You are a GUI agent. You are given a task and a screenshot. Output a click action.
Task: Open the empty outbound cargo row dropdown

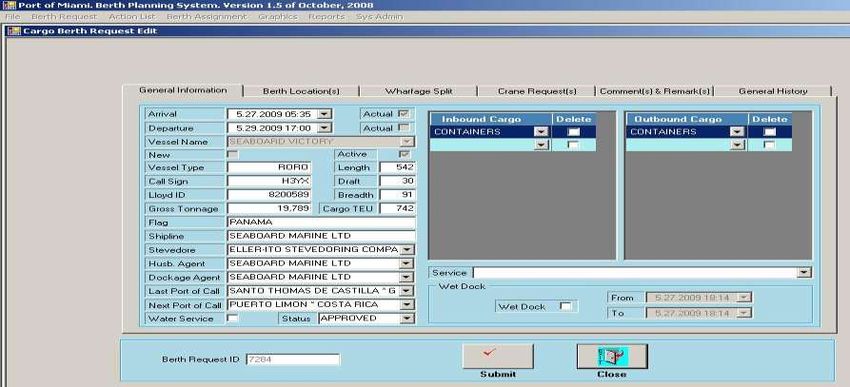(737, 145)
